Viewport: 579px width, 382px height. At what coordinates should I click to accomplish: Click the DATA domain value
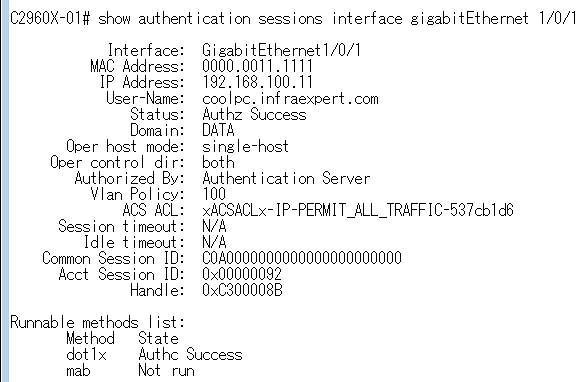218,130
